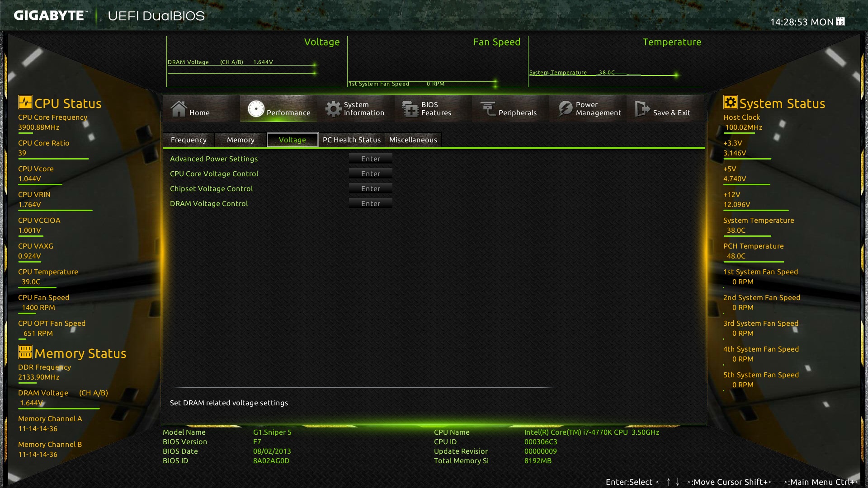Click the CPU Temperature 39.0C reading
Image resolution: width=868 pixels, height=488 pixels.
[x=31, y=282]
